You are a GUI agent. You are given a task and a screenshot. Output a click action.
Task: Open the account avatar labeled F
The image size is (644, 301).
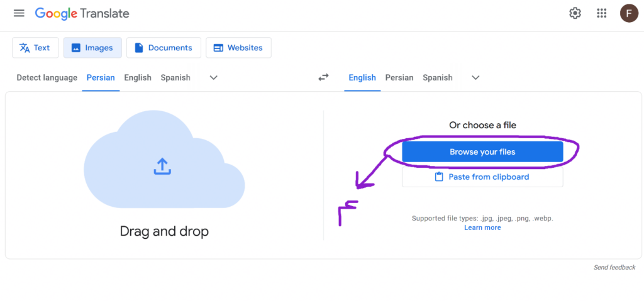(x=628, y=13)
